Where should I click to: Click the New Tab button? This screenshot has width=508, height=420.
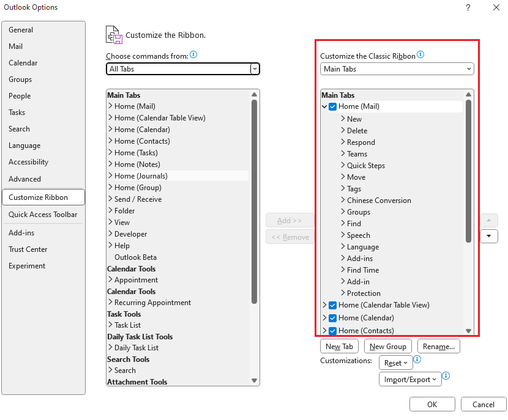[x=339, y=347]
